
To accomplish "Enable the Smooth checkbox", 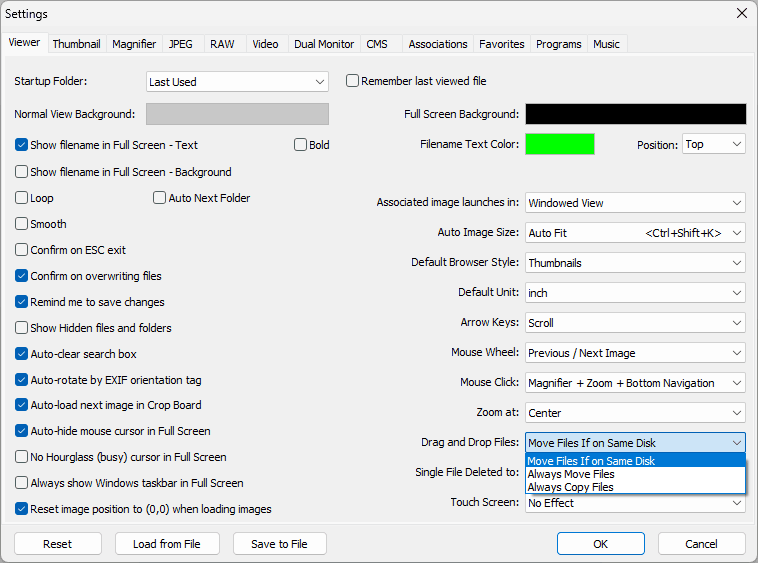I will (x=22, y=224).
